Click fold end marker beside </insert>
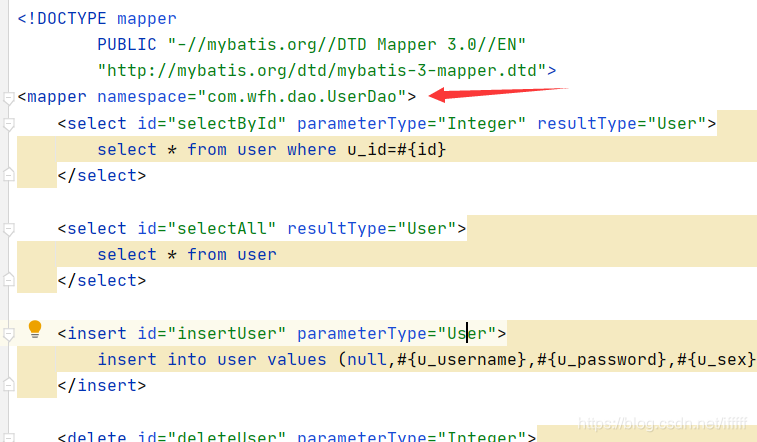Viewport: 757px width, 442px height. pyautogui.click(x=8, y=384)
